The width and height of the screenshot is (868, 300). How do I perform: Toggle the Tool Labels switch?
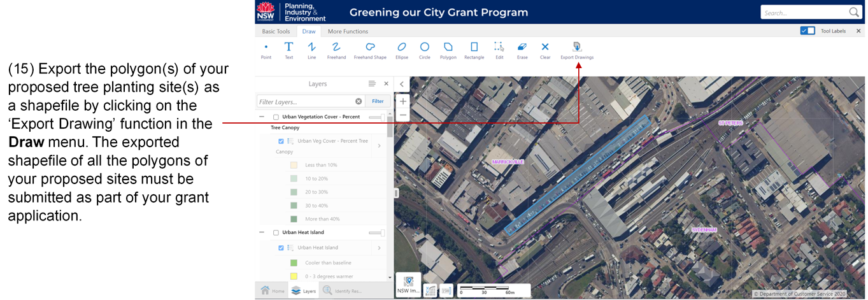(808, 31)
